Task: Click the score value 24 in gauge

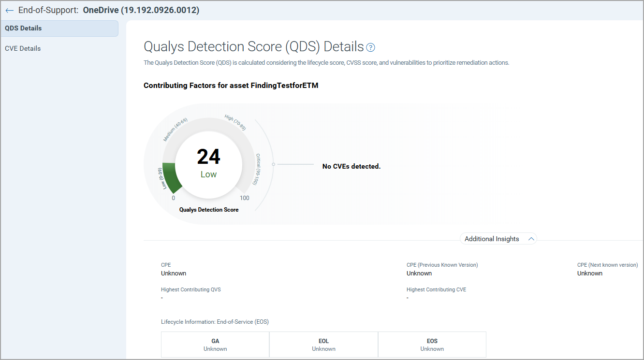Action: click(x=208, y=157)
